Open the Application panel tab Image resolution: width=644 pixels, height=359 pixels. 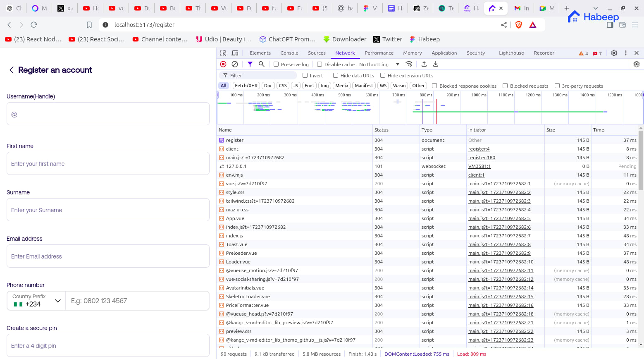coord(444,53)
